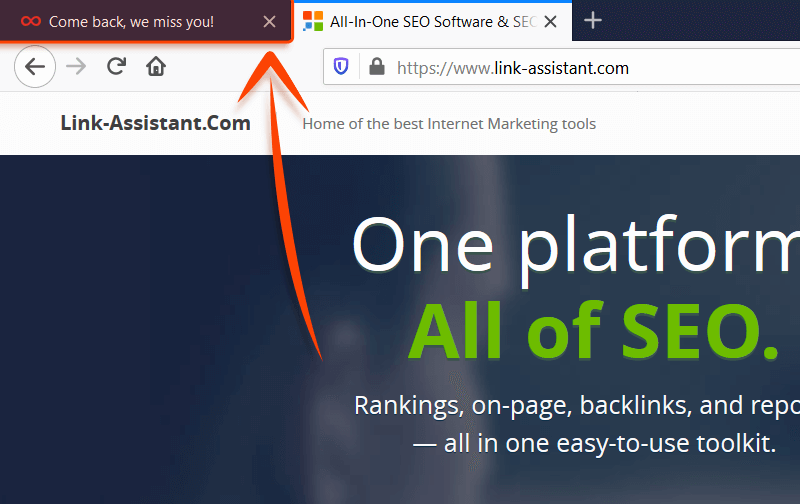Click "Home of the best Internet Marketing tools" tagline
The width and height of the screenshot is (800, 504).
449,124
